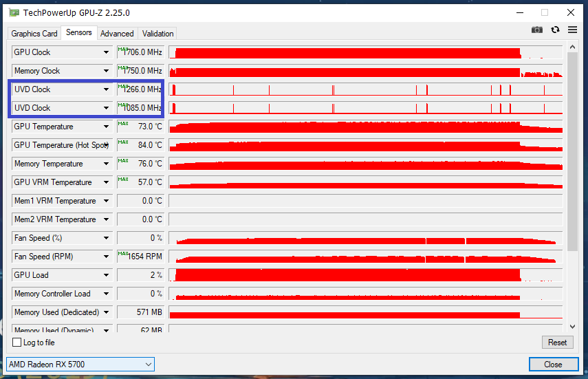Click the GPU Load 2 % value
This screenshot has height=379, width=588.
[140, 275]
